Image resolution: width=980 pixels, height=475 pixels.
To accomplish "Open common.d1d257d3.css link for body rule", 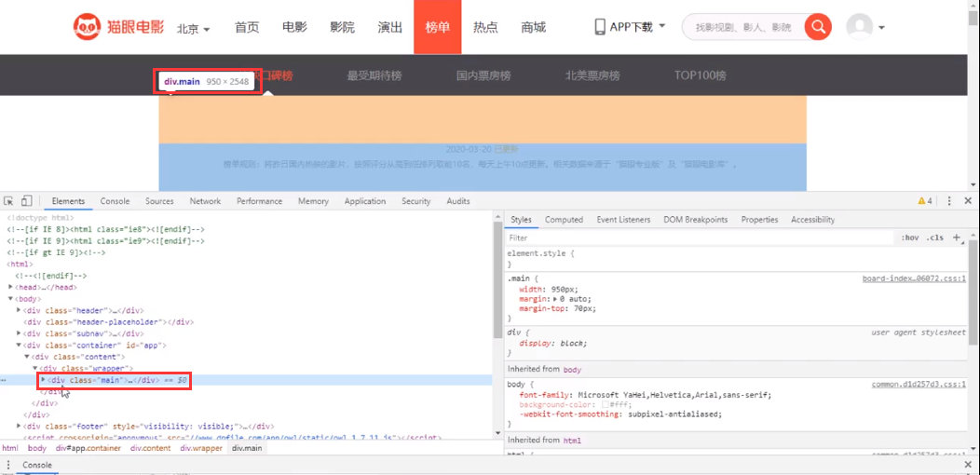I will click(x=919, y=385).
